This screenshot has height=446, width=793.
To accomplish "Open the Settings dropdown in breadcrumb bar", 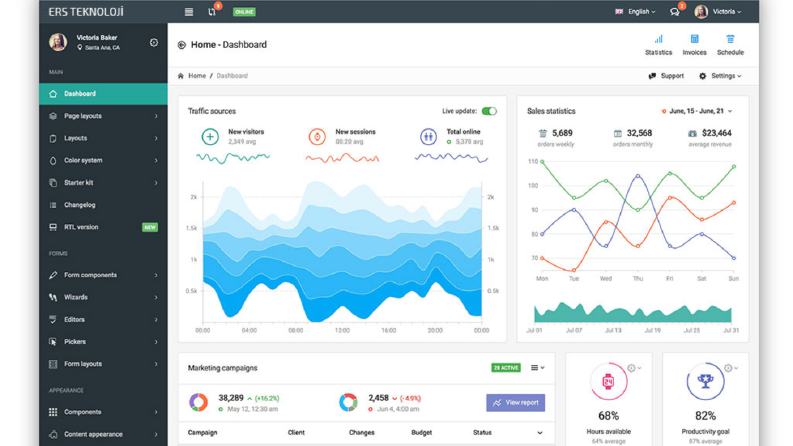I will (x=720, y=76).
